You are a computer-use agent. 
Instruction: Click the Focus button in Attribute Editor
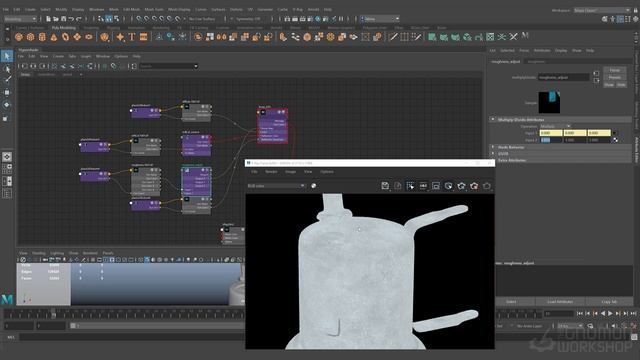[614, 70]
